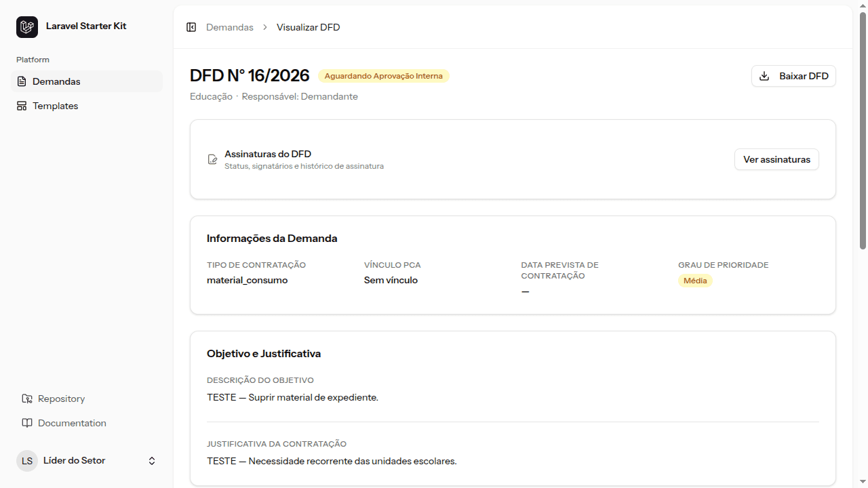Expand the Líder do Setor user menu chevron
This screenshot has height=488, width=868.
pyautogui.click(x=152, y=461)
